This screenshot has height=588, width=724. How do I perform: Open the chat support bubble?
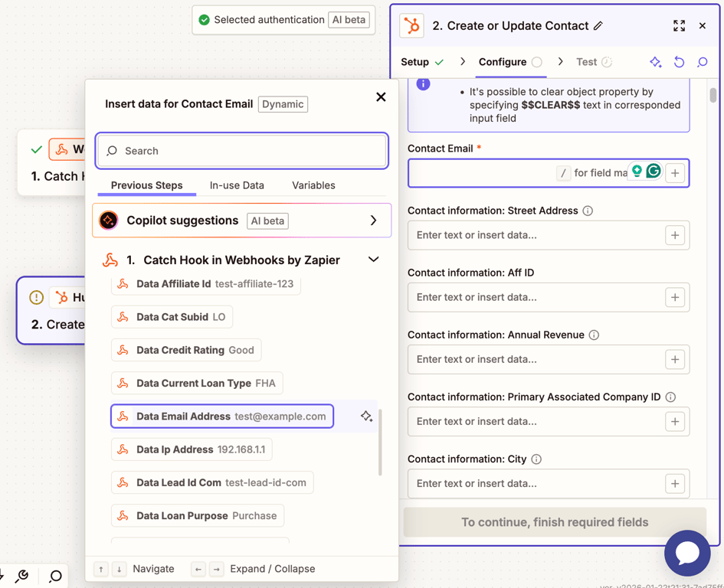tap(687, 553)
